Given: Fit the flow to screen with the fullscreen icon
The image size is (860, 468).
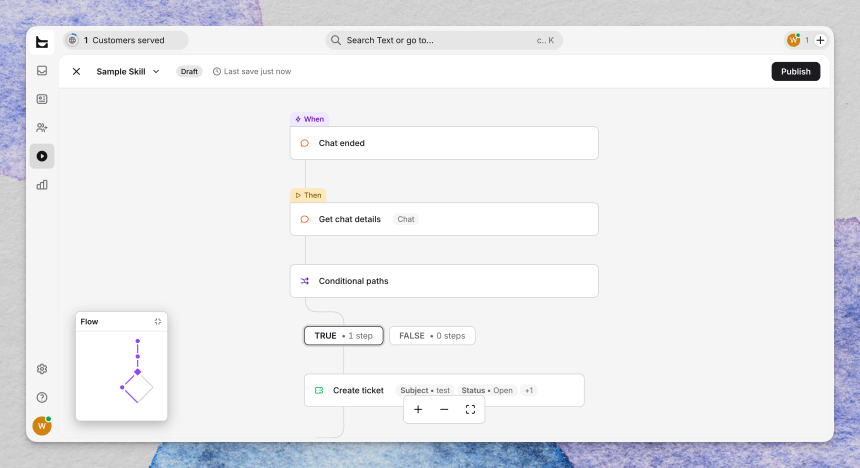Looking at the screenshot, I should click(470, 410).
